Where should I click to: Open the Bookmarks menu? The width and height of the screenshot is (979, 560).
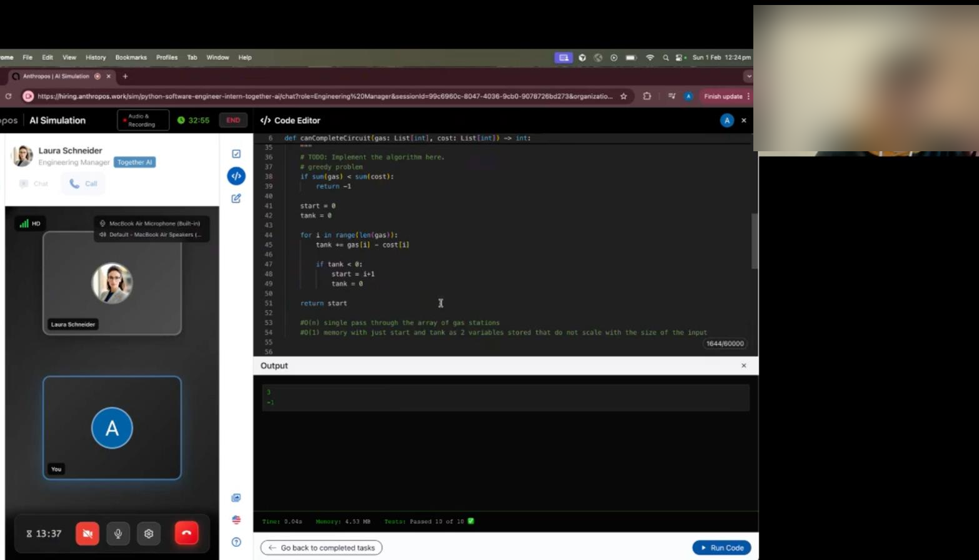click(131, 57)
